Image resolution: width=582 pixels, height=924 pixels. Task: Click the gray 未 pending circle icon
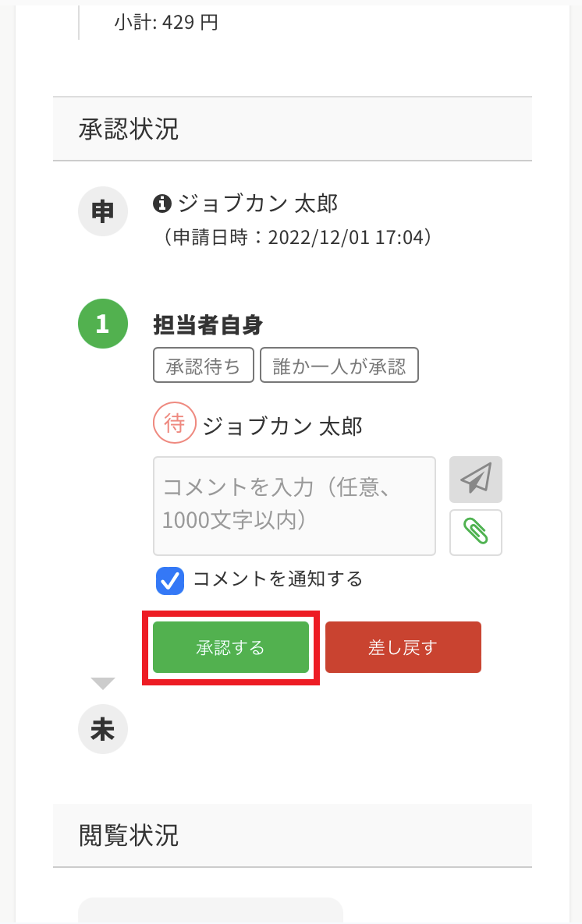102,729
